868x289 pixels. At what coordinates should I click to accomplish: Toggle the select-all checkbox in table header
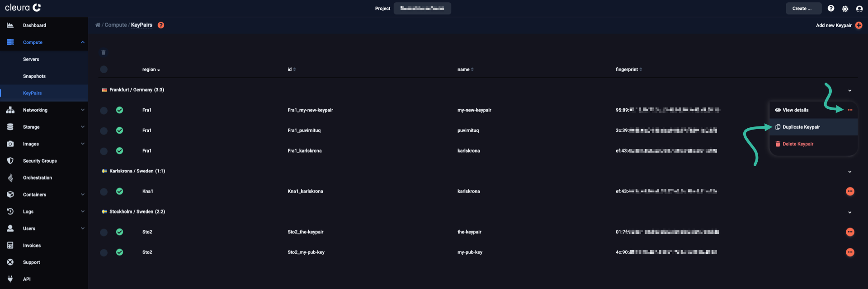pos(104,70)
